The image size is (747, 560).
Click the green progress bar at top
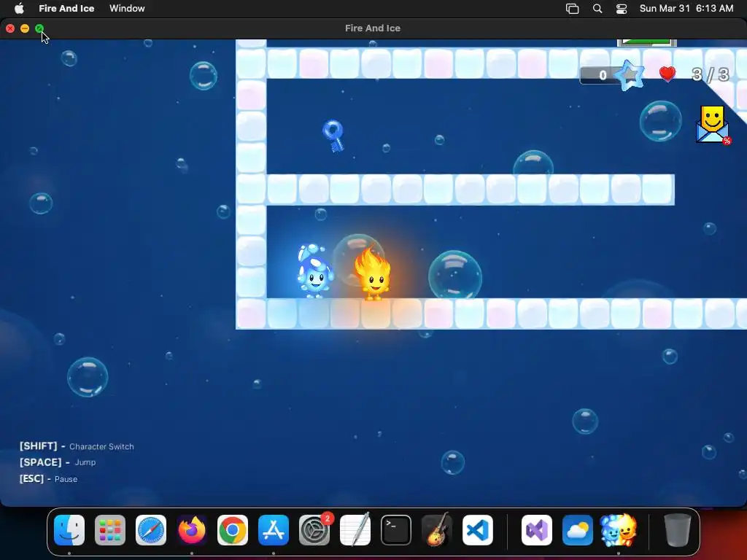[647, 42]
